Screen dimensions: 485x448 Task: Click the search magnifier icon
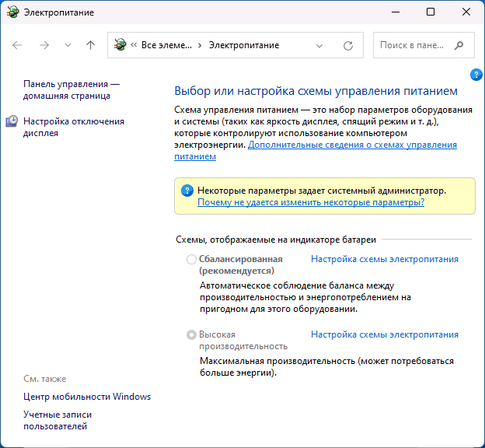point(459,45)
